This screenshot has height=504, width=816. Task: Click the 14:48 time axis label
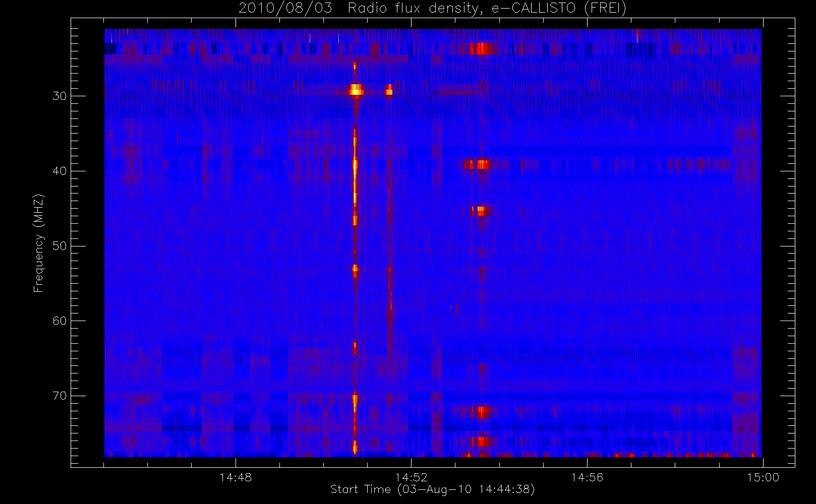click(x=236, y=477)
